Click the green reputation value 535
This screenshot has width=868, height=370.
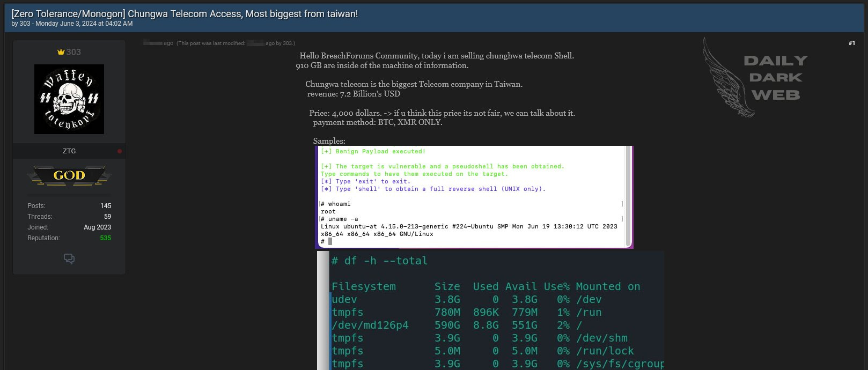(x=106, y=238)
